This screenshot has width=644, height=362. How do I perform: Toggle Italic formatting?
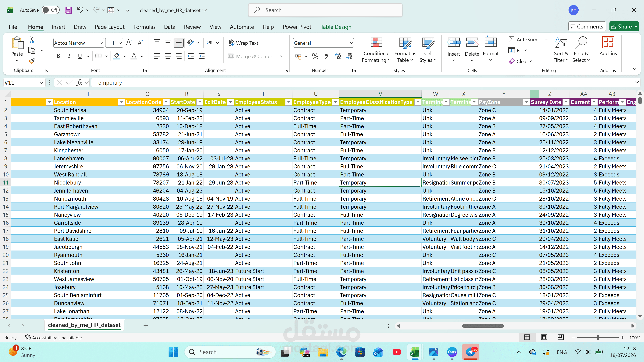[x=69, y=56]
